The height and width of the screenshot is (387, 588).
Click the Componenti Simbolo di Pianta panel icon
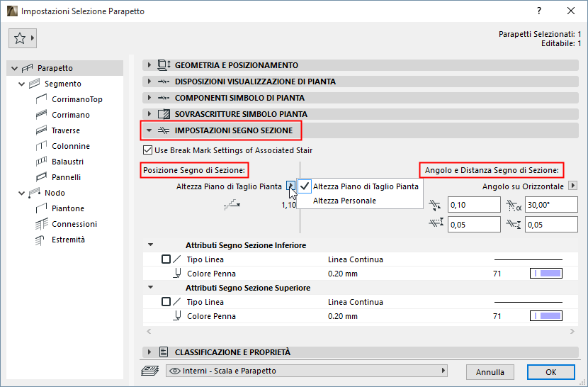164,98
